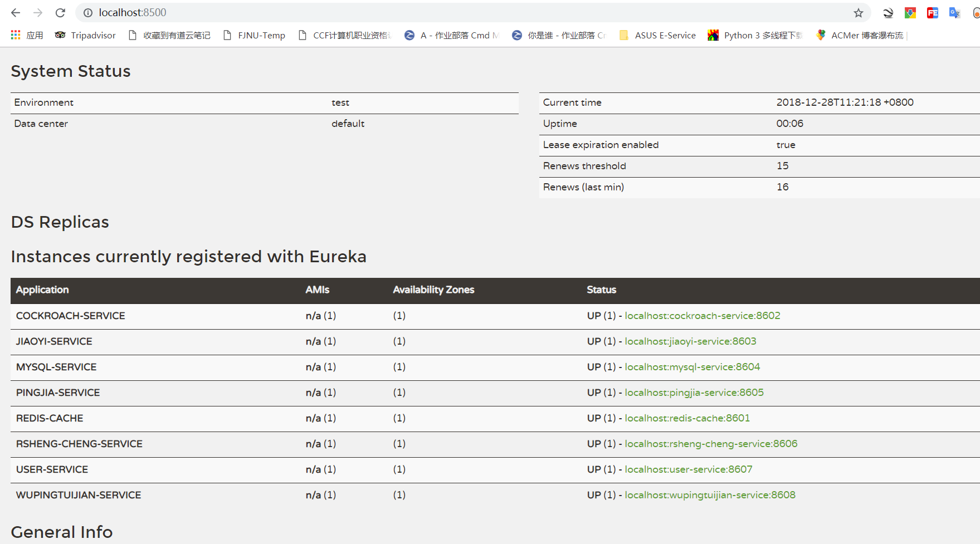Click the General Info heading

pos(62,532)
